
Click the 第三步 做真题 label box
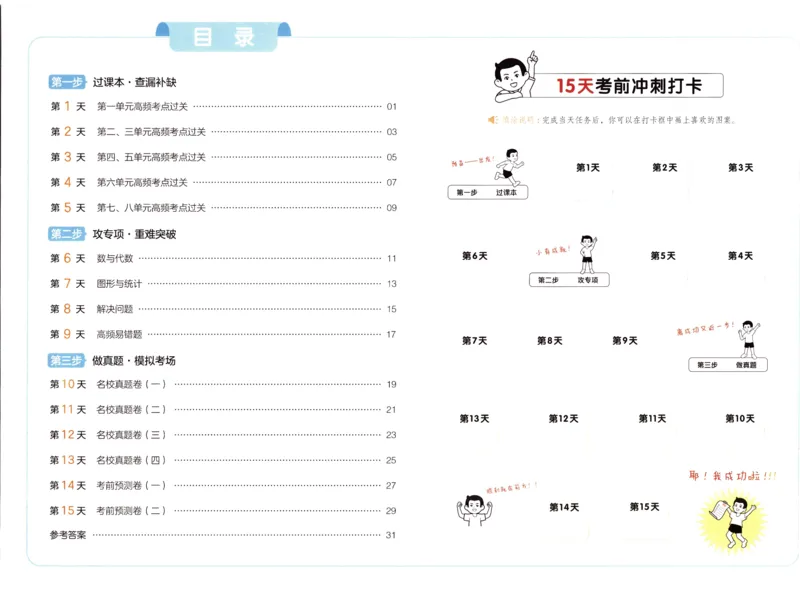point(728,365)
